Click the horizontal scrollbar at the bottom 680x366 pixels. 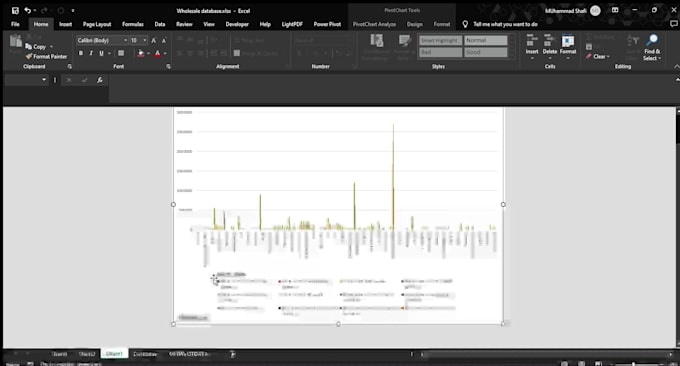(x=547, y=354)
